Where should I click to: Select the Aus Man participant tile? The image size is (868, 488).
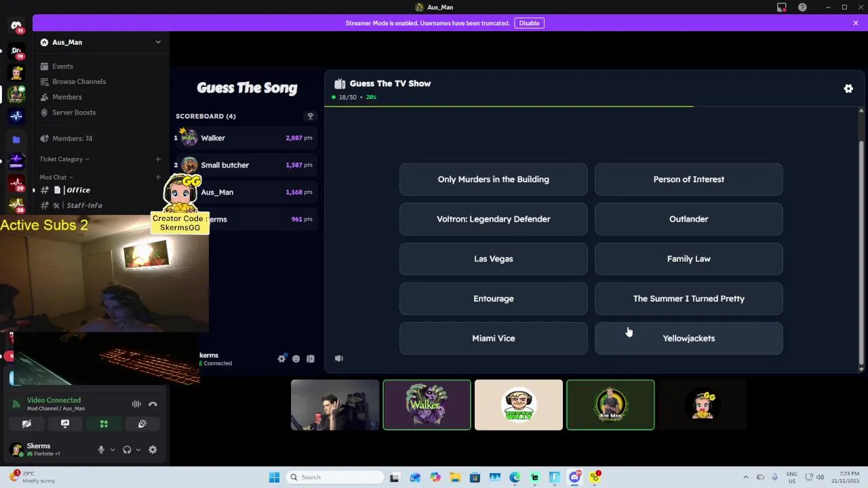tap(610, 405)
